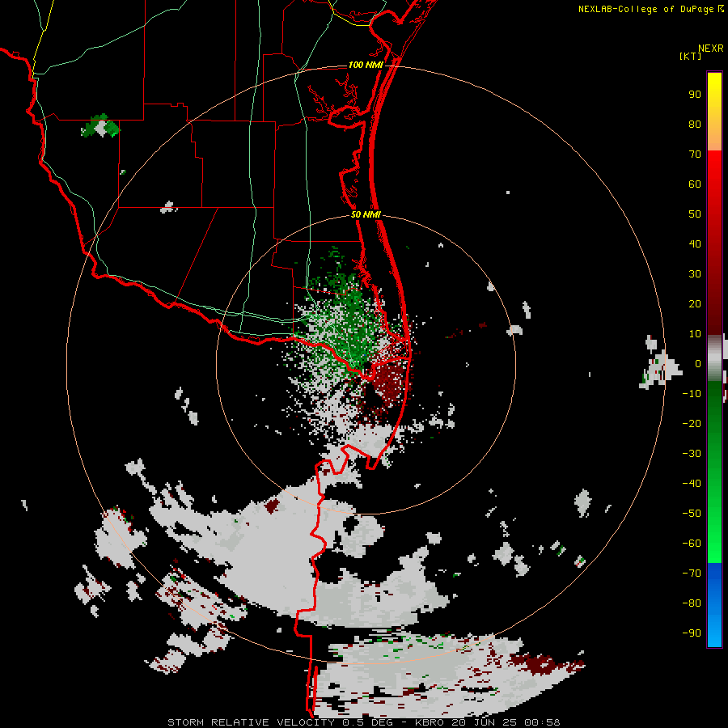Click the -60 value on the velocity scale
This screenshot has height=728, width=728.
(692, 544)
